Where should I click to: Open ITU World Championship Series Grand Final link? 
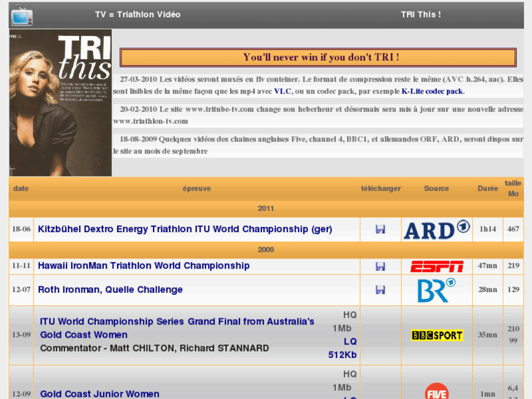[177, 328]
